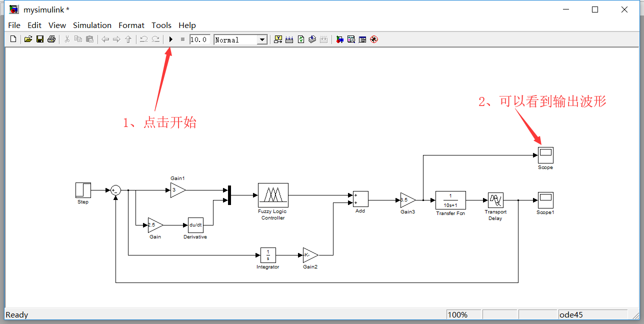The width and height of the screenshot is (644, 324).
Task: Open the Format menu
Action: click(131, 25)
